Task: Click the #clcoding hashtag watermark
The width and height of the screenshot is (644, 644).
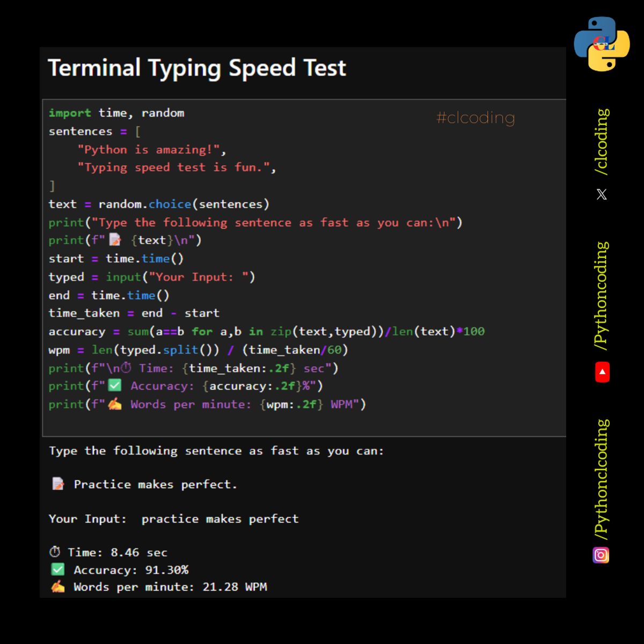Action: 475,118
